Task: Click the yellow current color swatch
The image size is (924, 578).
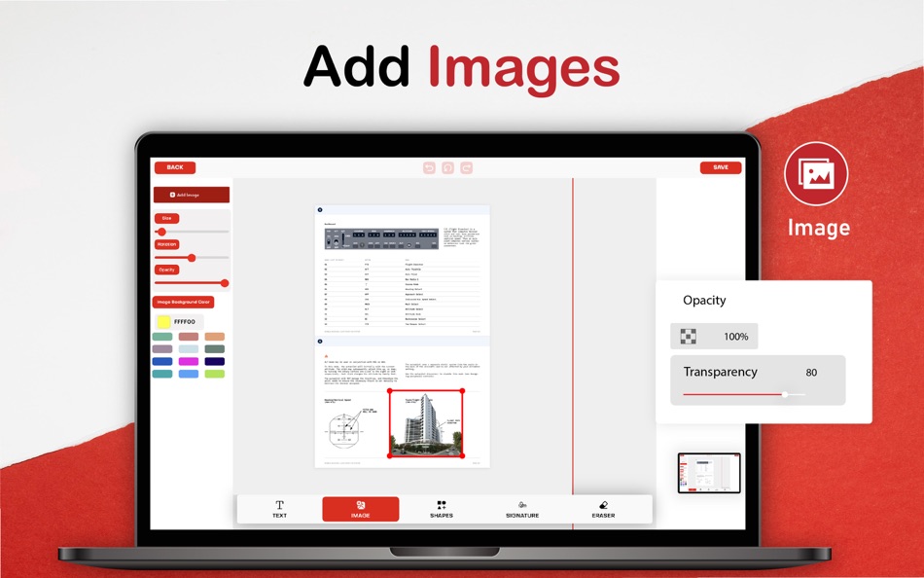Action: click(163, 321)
